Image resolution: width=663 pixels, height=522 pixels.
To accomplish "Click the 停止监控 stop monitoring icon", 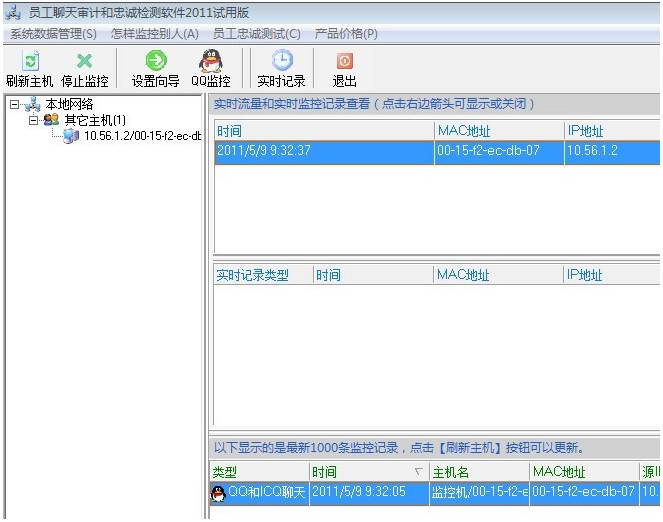I will coord(84,62).
